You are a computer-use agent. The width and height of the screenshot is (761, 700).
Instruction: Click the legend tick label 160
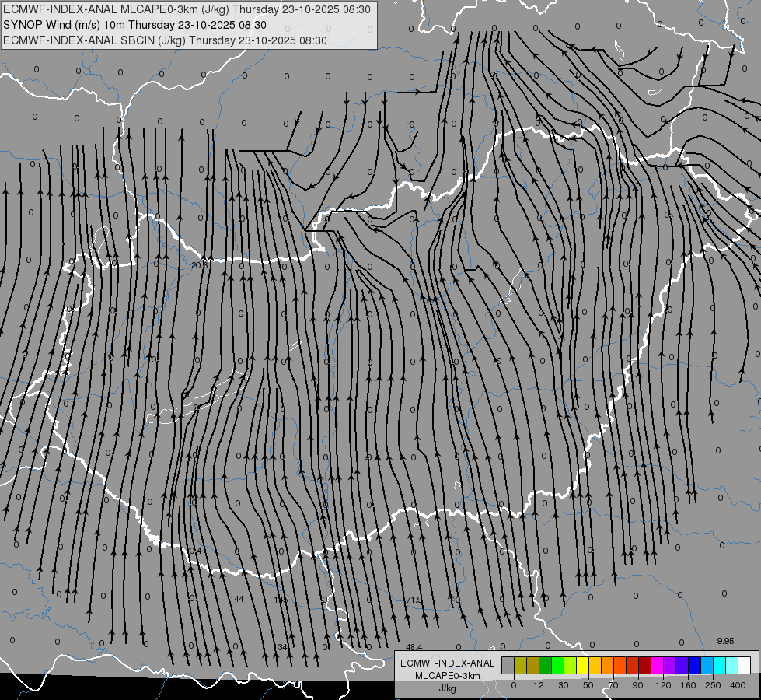[x=688, y=685]
